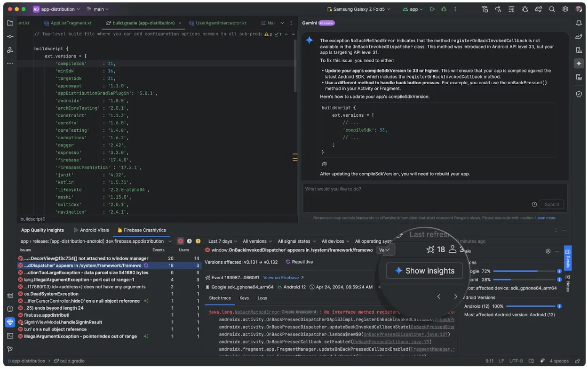Image resolution: width=588 pixels, height=369 pixels.
Task: Open App Quality Insights gem icon in sidebar
Action: point(10,322)
